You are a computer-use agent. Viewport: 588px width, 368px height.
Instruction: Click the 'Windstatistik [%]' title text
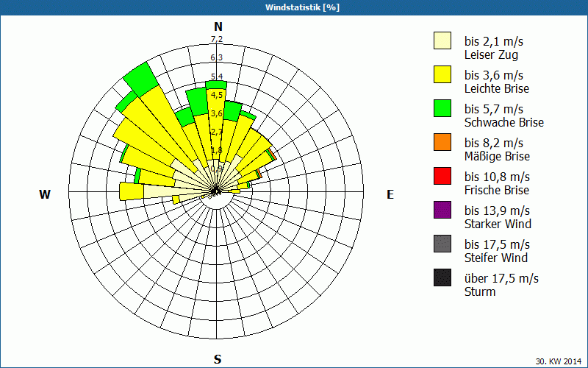[x=302, y=7]
